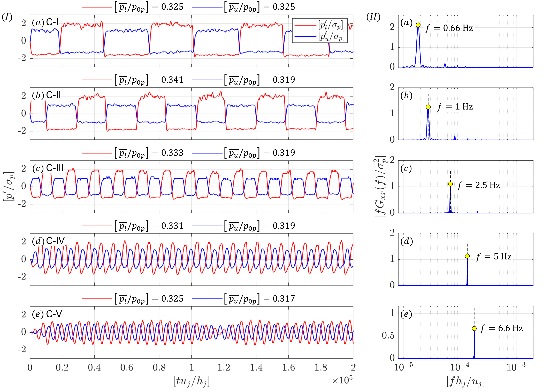
Task: Click the C-III panel label
Action: tap(55, 168)
